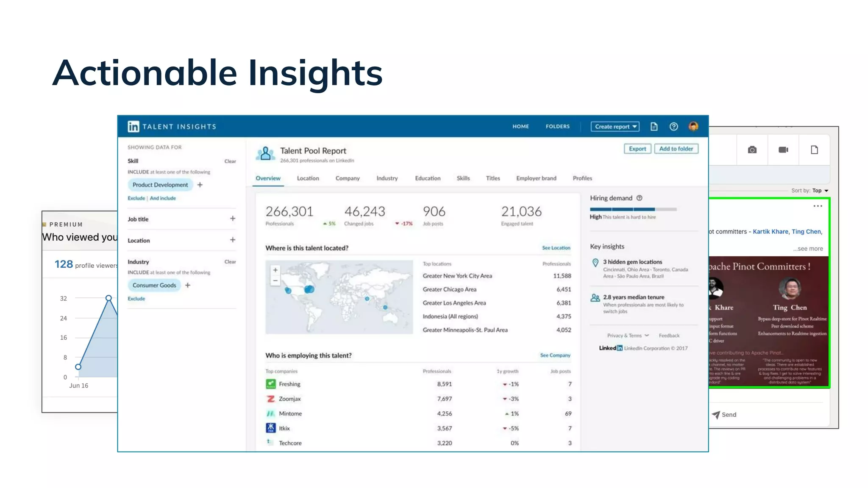
Task: Click the LinkedIn logo in Talent Insights header
Action: [133, 126]
